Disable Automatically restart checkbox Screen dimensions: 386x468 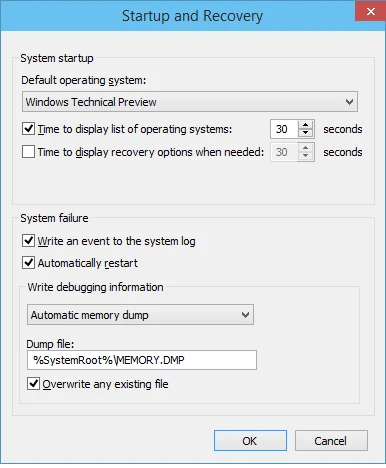[28, 263]
